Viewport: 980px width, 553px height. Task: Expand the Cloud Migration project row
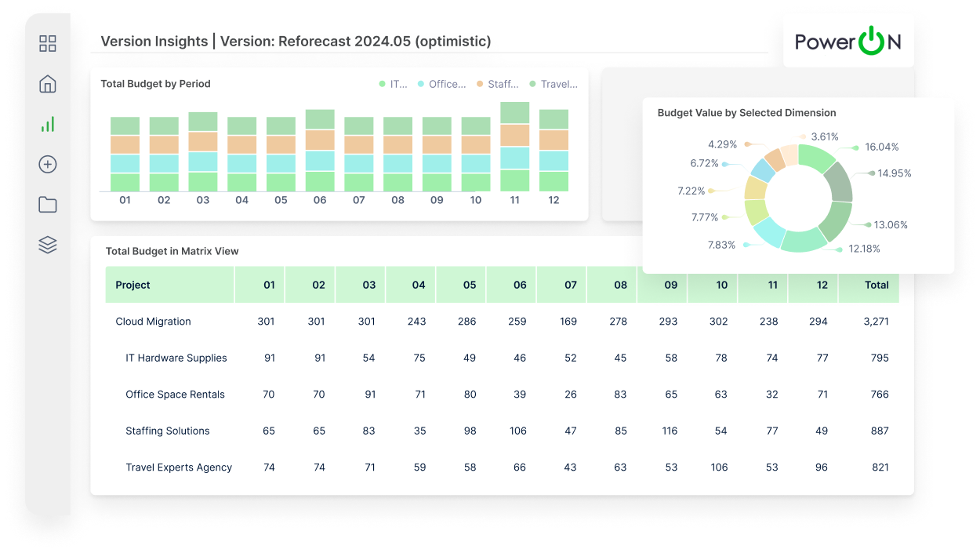(x=154, y=322)
